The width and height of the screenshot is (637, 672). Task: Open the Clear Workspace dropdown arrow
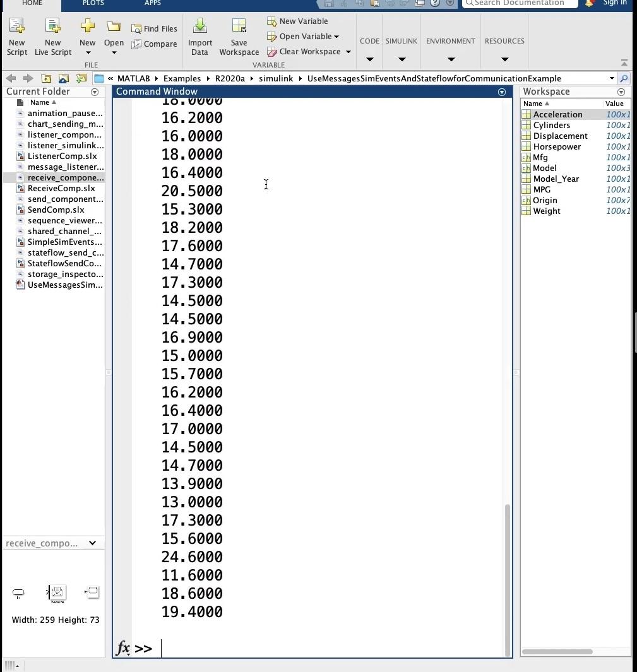[348, 51]
